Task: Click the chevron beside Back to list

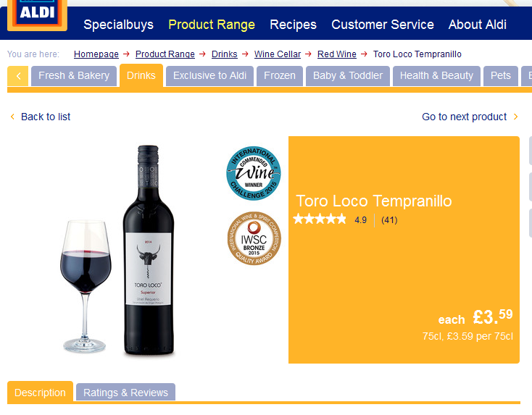Action: 12,117
